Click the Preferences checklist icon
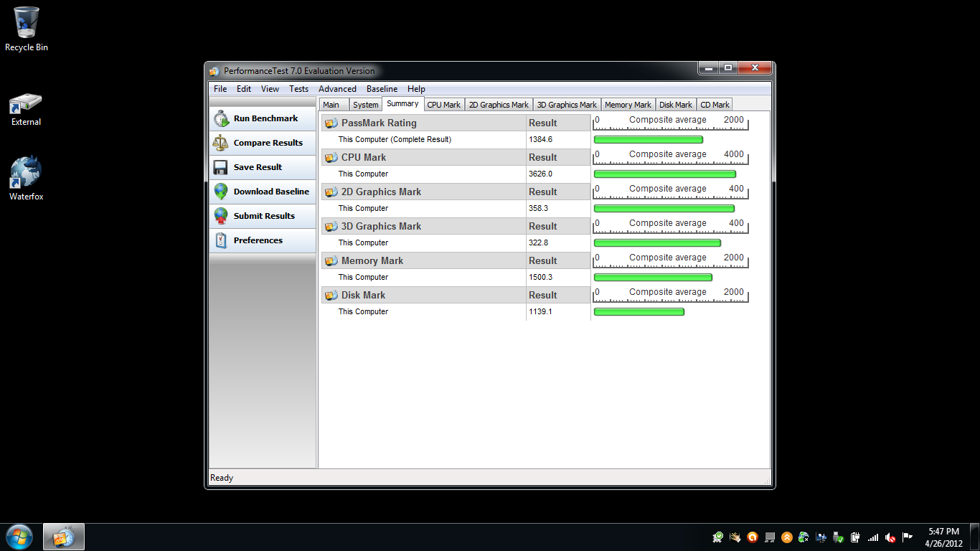Screen dimensions: 980x551 (221, 240)
